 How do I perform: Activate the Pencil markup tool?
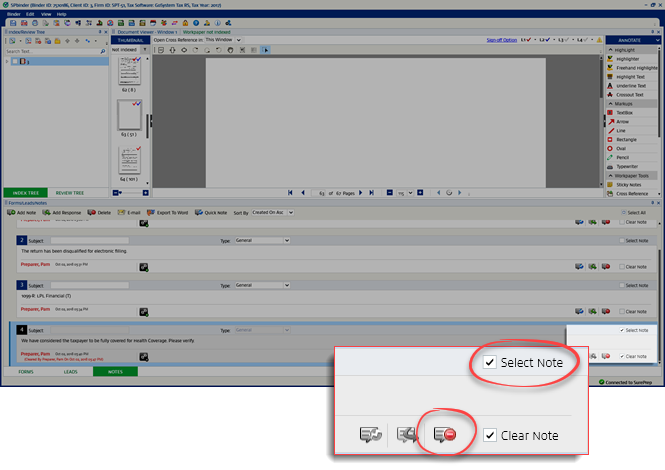(624, 157)
